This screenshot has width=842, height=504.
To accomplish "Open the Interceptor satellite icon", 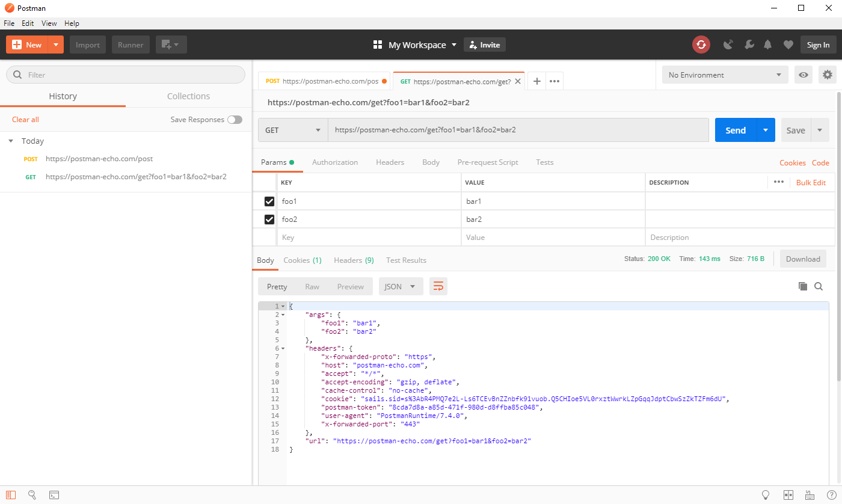I will [728, 45].
